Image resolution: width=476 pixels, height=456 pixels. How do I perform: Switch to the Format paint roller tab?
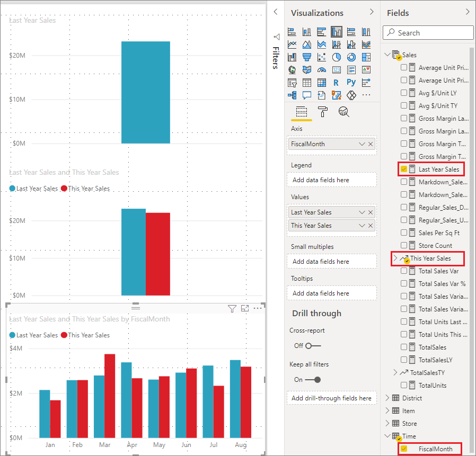(x=322, y=112)
